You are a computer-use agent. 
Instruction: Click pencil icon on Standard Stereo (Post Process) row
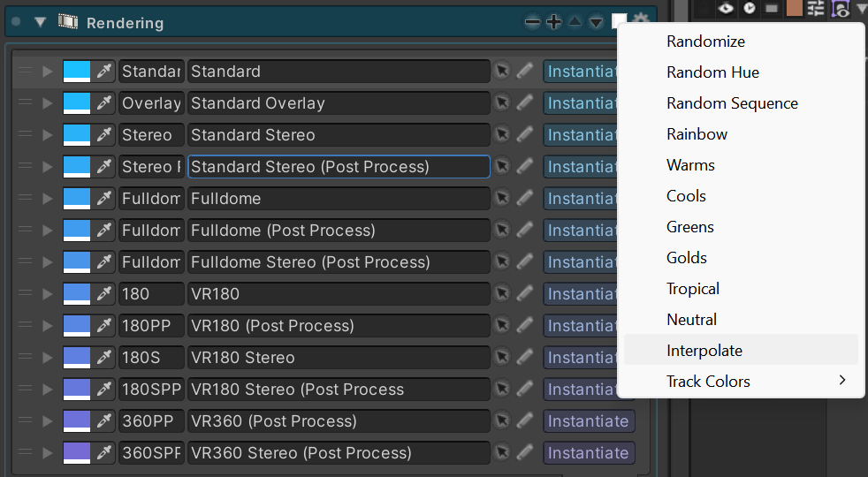[525, 167]
